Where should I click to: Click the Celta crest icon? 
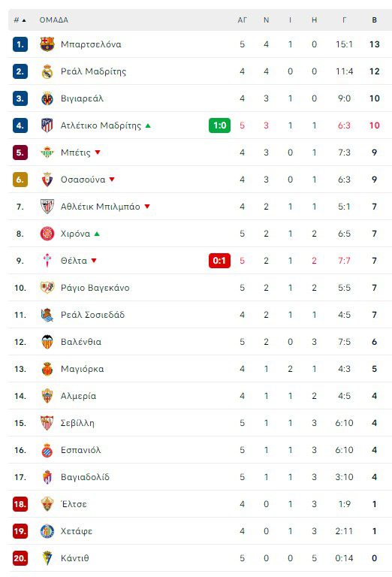(x=47, y=261)
